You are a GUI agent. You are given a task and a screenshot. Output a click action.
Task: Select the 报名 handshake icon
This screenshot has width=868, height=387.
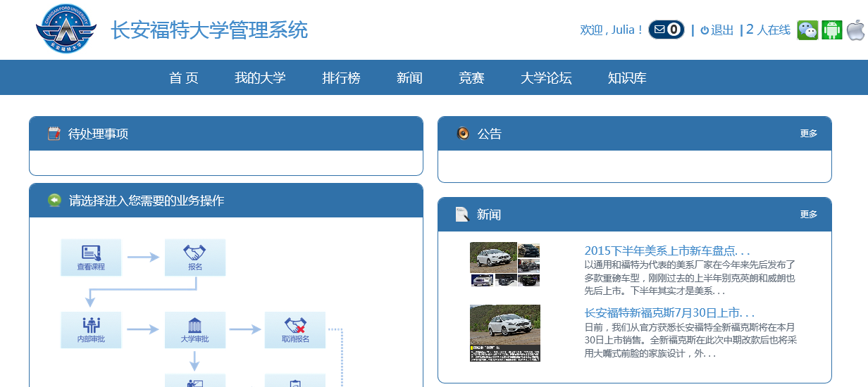coord(195,258)
